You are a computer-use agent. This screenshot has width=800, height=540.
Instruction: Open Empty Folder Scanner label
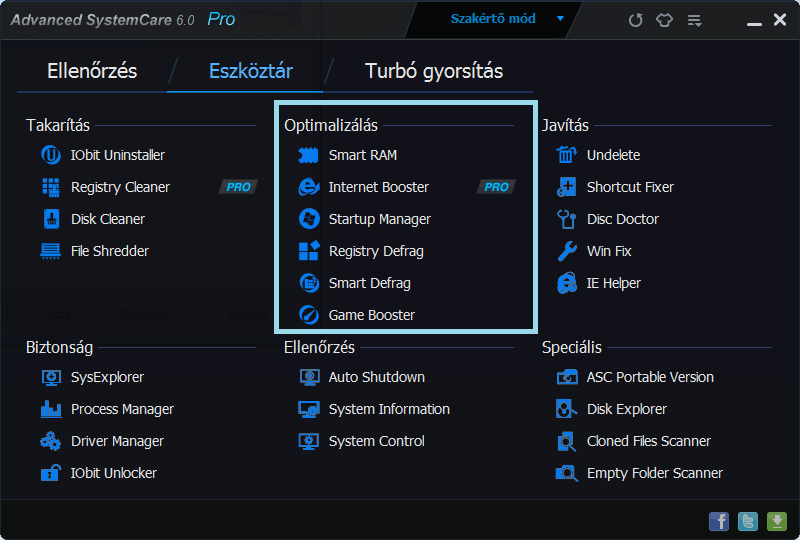655,474
